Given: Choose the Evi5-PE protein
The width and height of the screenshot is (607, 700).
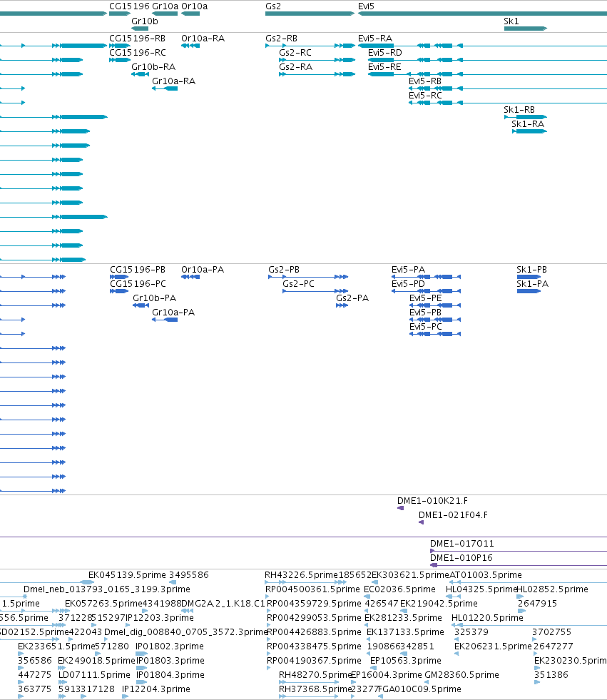Looking at the screenshot, I should pos(425,298).
